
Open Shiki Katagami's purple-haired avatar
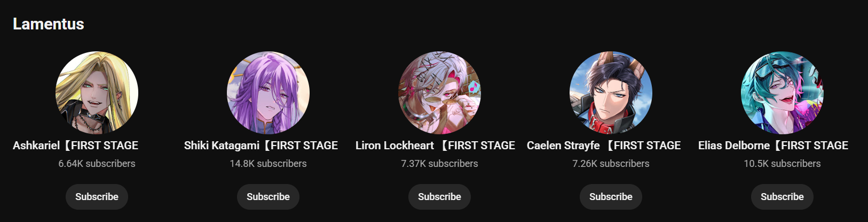pos(268,93)
